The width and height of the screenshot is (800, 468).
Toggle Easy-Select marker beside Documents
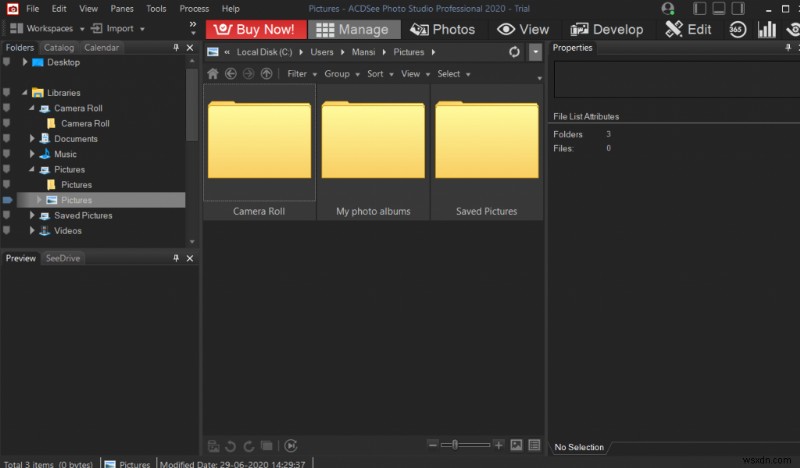tap(7, 139)
